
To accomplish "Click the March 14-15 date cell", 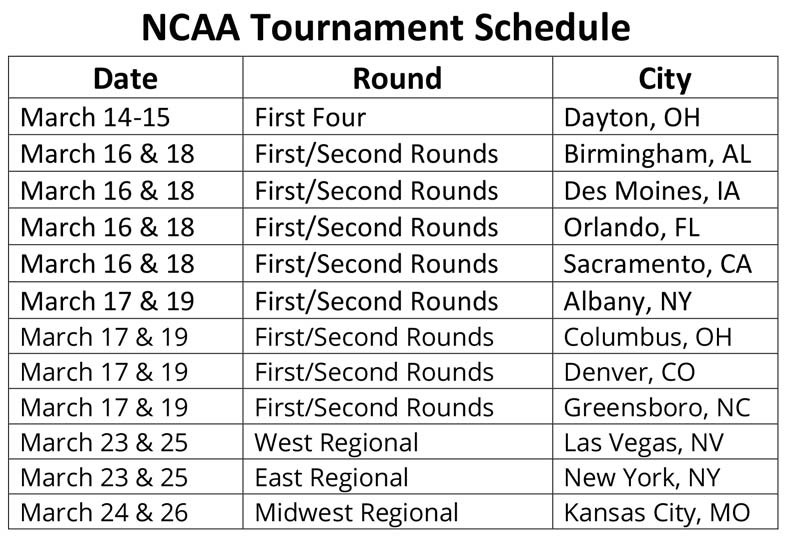I will 125,116.
